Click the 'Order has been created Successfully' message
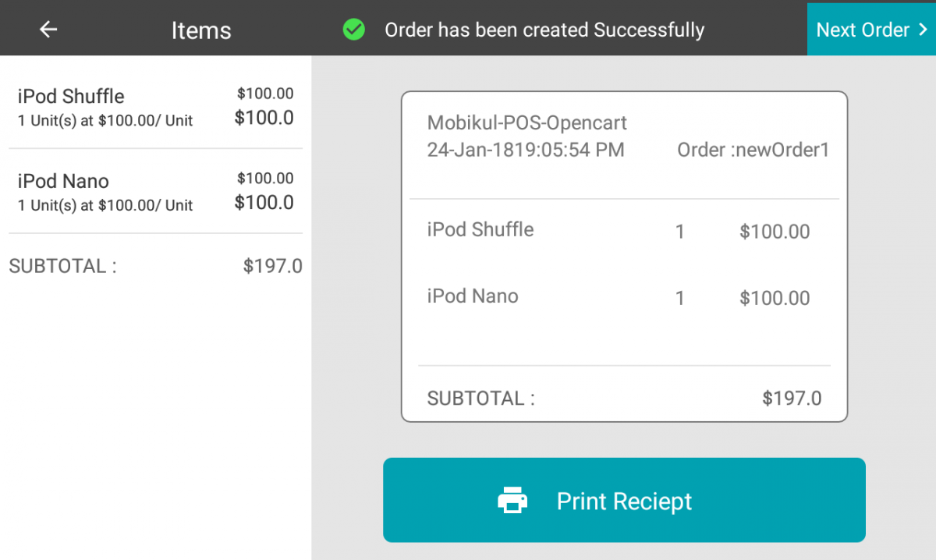Viewport: 936px width, 560px height. pos(546,29)
